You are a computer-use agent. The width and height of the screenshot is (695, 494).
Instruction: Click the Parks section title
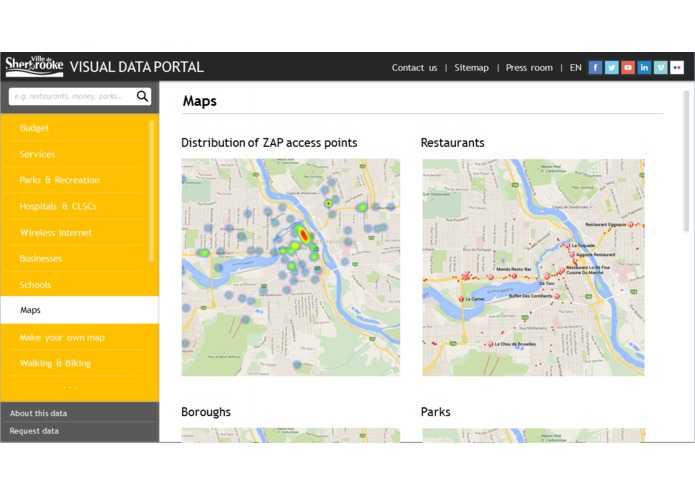[436, 412]
